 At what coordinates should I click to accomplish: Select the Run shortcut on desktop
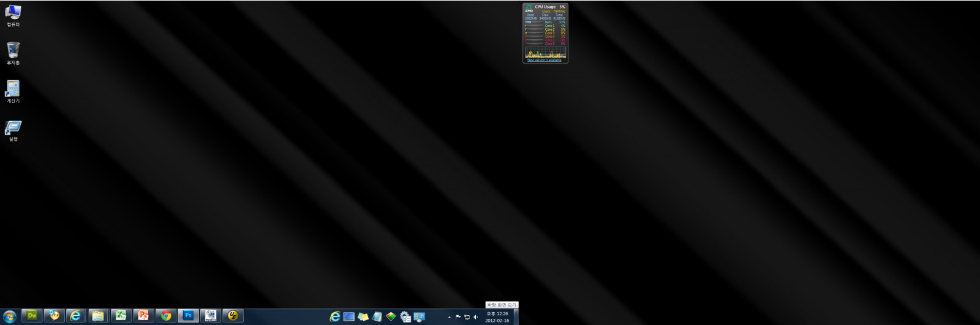pyautogui.click(x=13, y=128)
